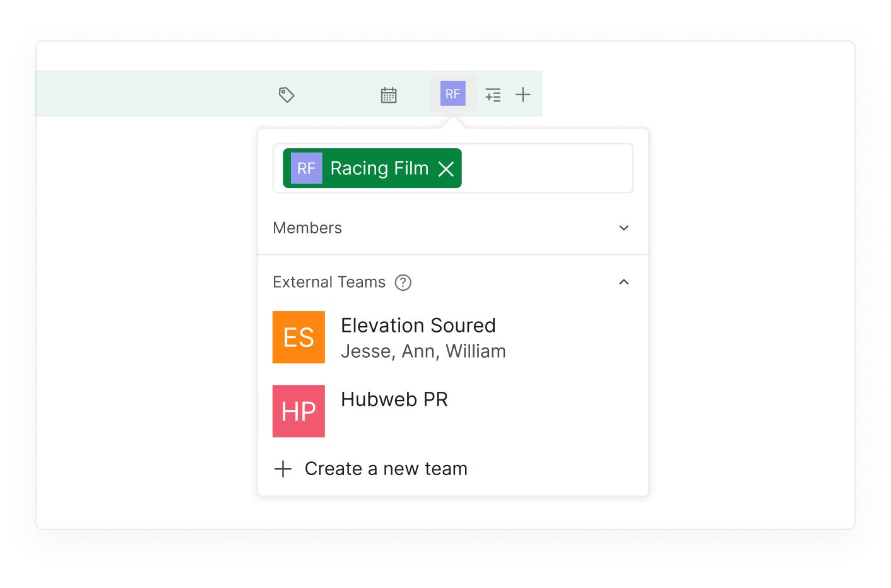Expand the Members section chevron
The image size is (891, 588).
[x=624, y=228]
